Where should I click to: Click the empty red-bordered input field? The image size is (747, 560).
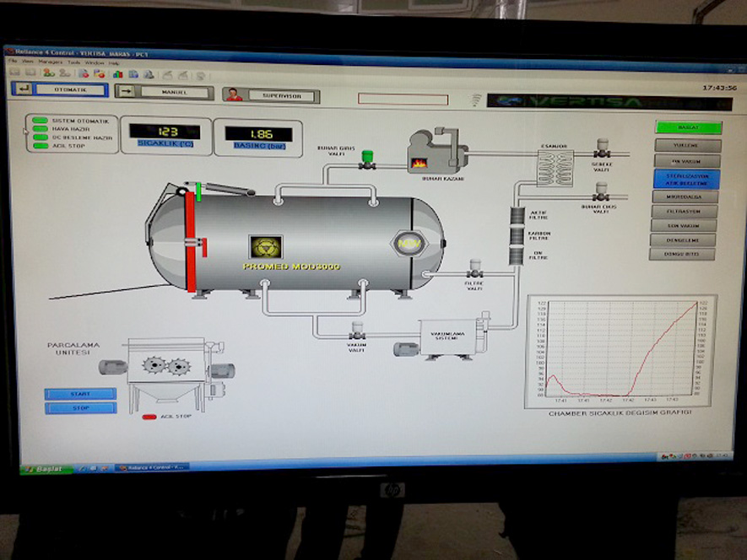pyautogui.click(x=403, y=99)
